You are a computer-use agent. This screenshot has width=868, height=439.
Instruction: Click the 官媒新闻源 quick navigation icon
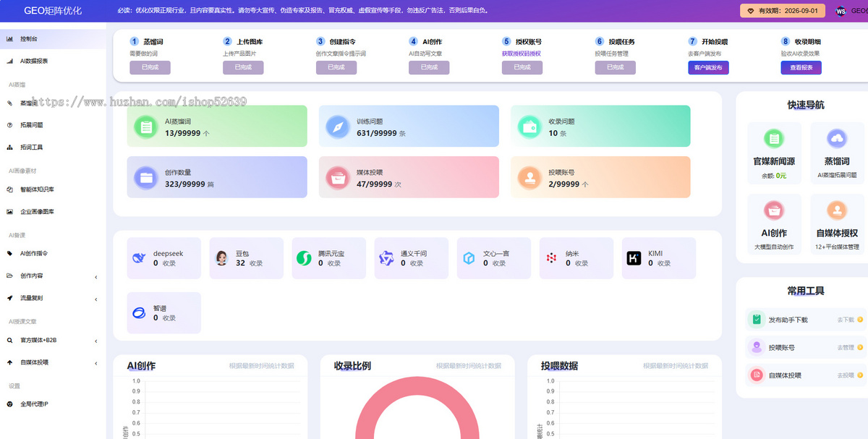click(774, 138)
